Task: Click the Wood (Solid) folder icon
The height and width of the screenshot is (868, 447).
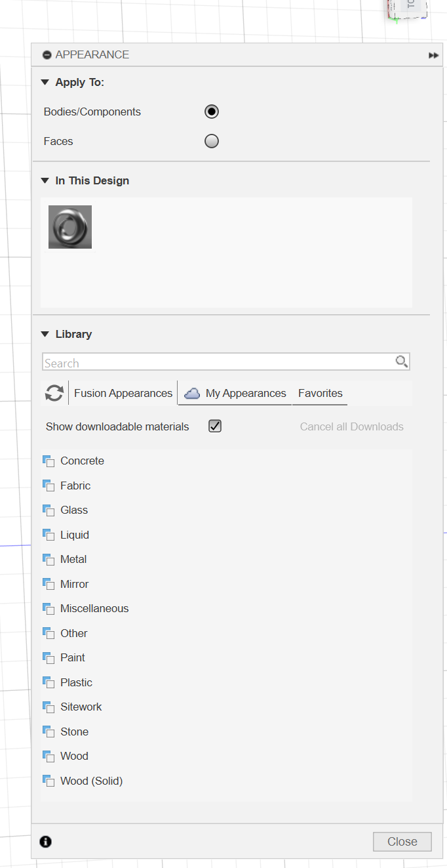Action: [49, 781]
